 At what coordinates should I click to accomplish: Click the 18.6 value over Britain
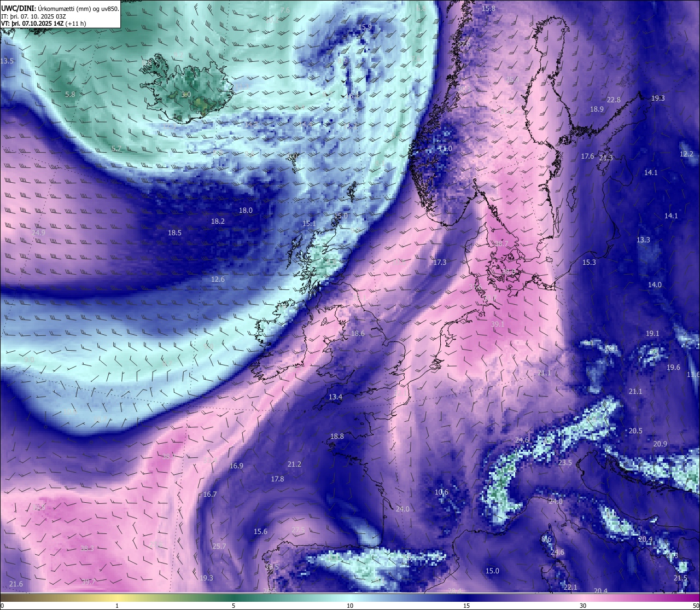pyautogui.click(x=358, y=333)
